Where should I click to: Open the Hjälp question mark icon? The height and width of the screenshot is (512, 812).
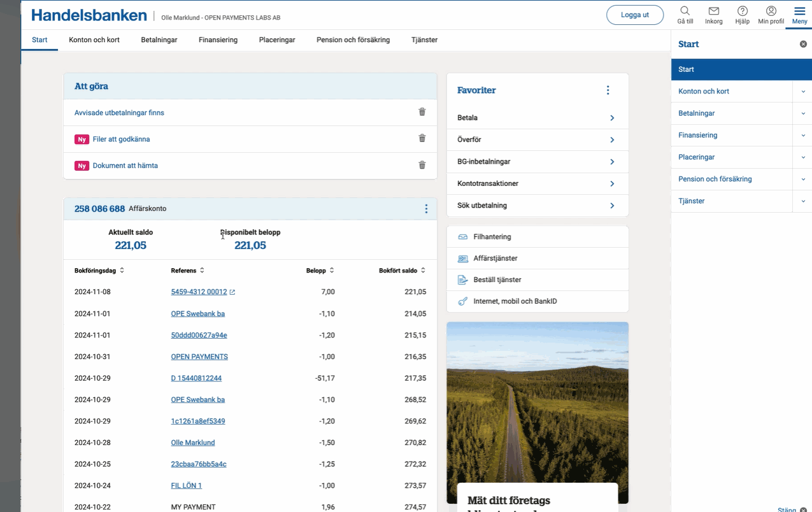[x=743, y=11]
